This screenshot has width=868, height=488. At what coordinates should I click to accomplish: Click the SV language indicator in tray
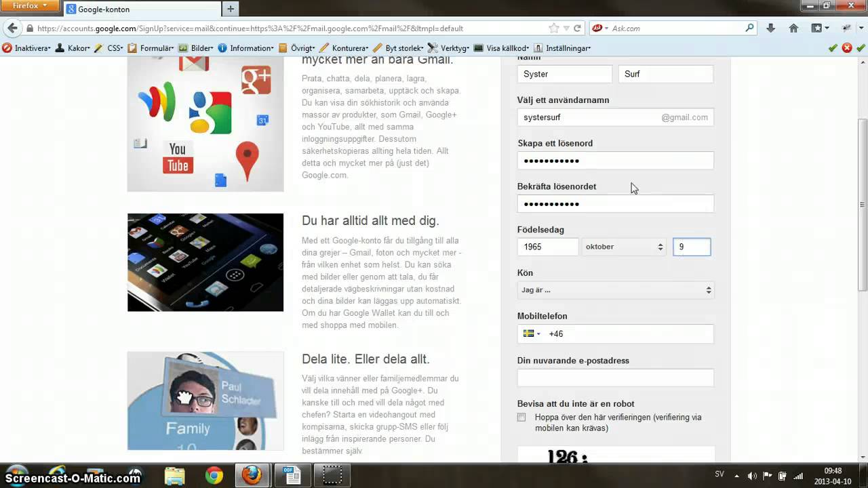[719, 476]
